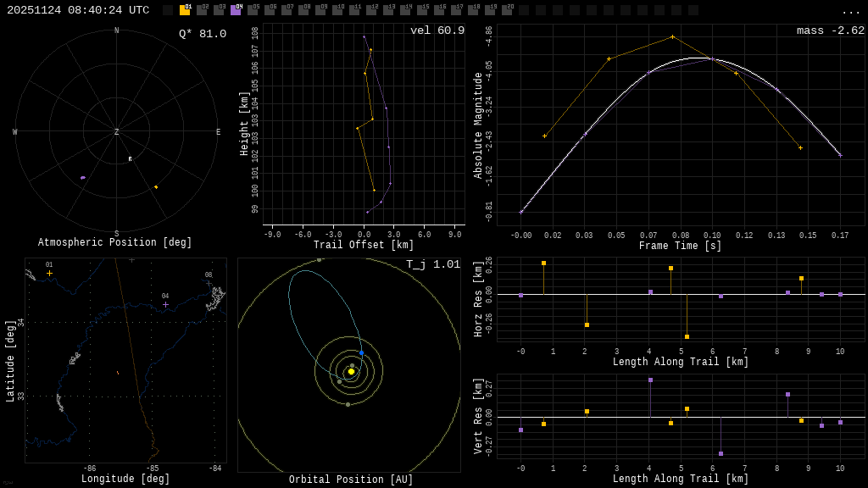The width and height of the screenshot is (868, 488).
Task: Click the peak of the white light curve
Action: [x=697, y=58]
